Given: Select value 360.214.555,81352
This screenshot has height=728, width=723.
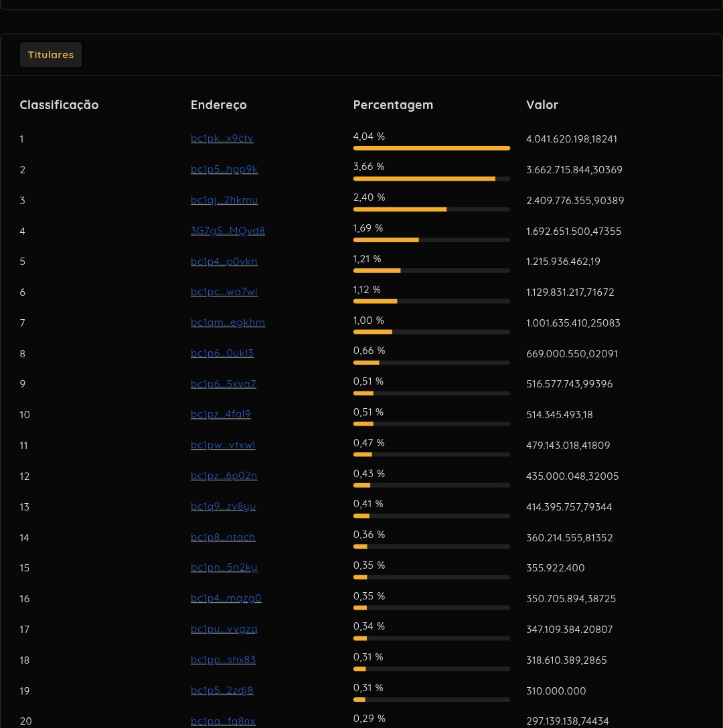Looking at the screenshot, I should (x=570, y=538).
